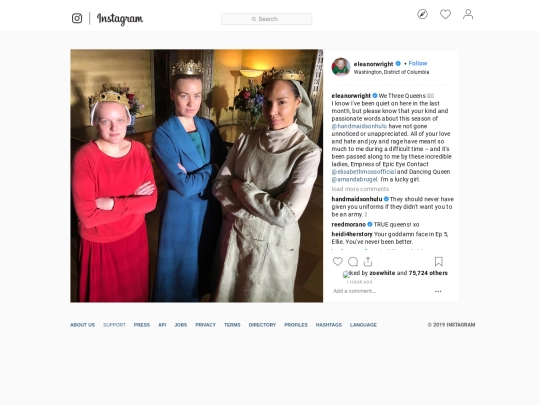Click the share post icon
This screenshot has width=540, height=405.
pyautogui.click(x=368, y=262)
